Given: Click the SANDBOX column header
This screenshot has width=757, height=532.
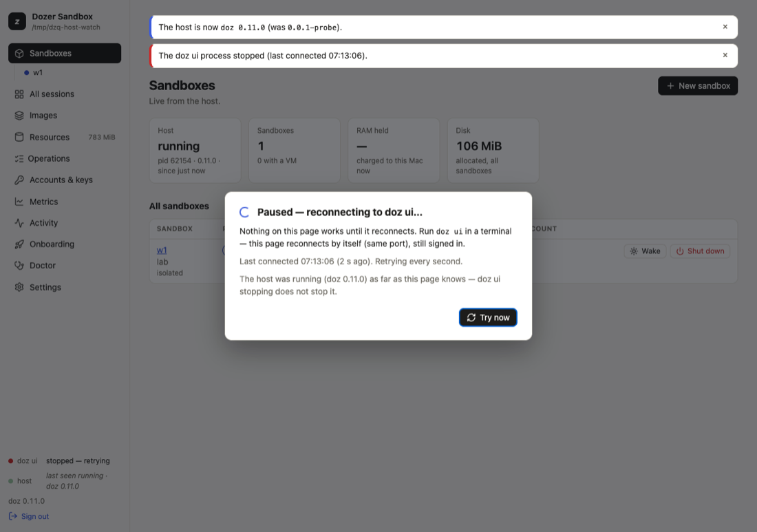Looking at the screenshot, I should [175, 228].
